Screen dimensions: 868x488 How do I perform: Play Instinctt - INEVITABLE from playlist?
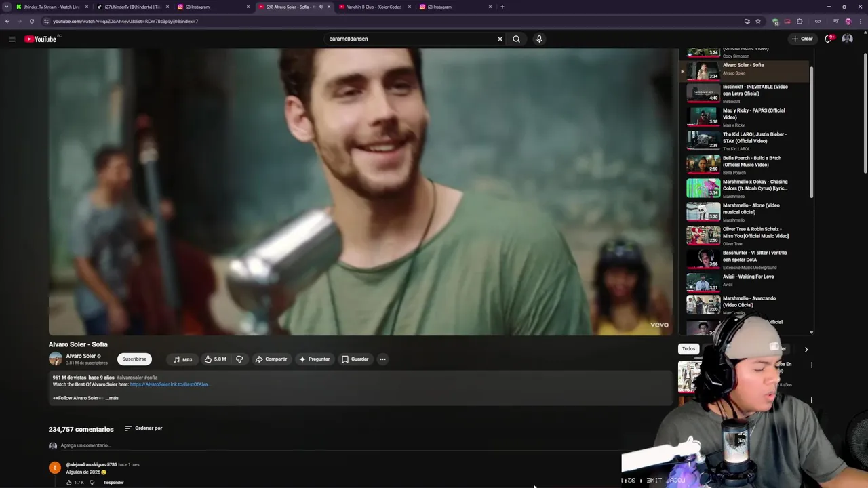coord(745,94)
